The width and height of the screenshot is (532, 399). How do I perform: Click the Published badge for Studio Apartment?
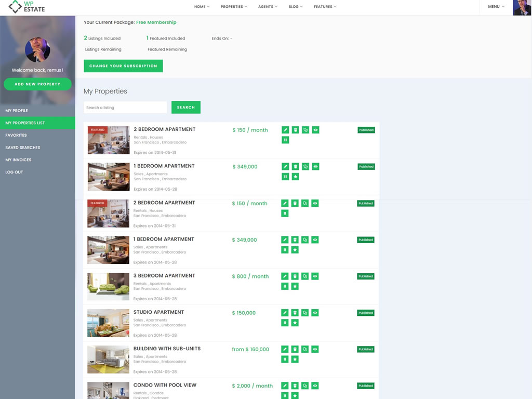(366, 313)
